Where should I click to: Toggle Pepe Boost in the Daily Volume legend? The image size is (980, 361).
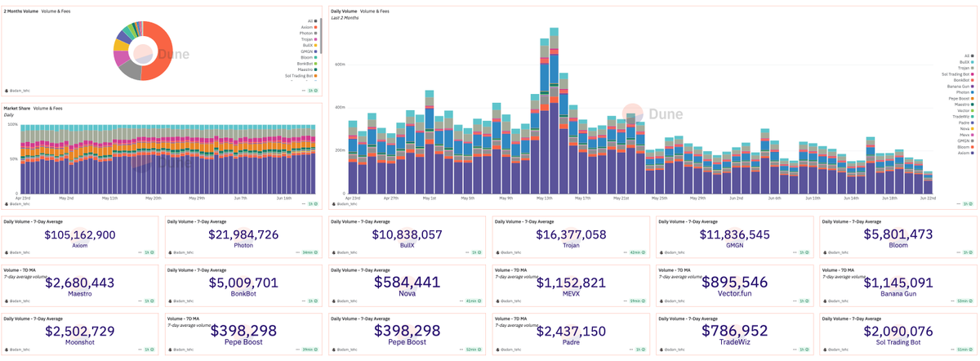(x=961, y=98)
